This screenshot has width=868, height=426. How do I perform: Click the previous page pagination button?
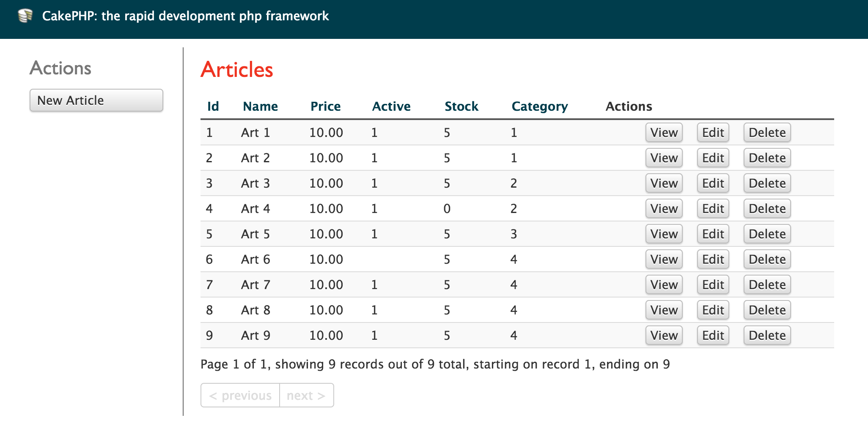240,396
